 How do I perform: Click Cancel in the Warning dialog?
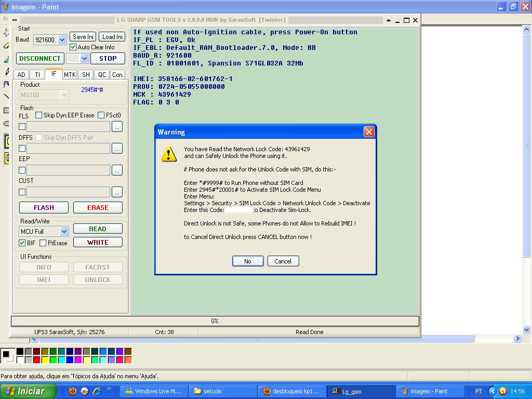tap(283, 261)
